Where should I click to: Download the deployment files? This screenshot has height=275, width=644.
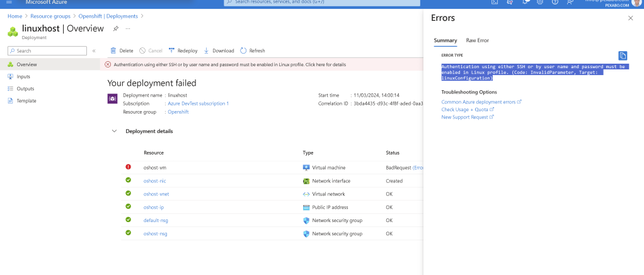pyautogui.click(x=219, y=50)
